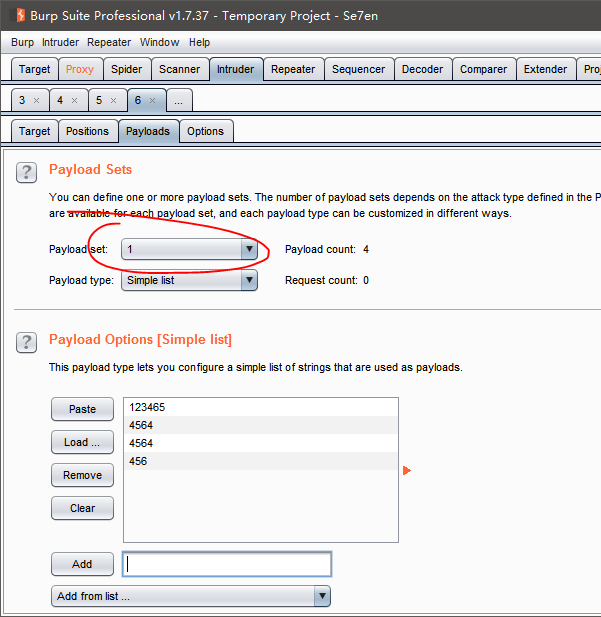Screen dimensions: 601x617
Task: Switch to the Sequencer tab
Action: (x=359, y=69)
